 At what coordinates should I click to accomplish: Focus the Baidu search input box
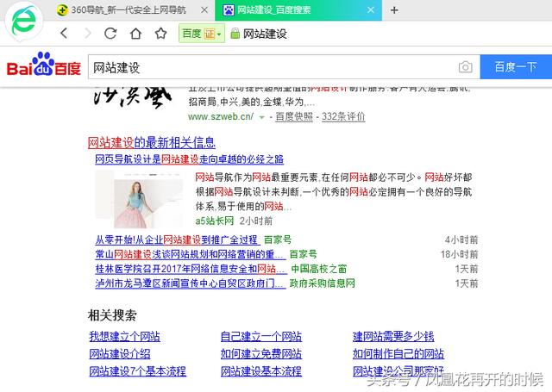284,67
